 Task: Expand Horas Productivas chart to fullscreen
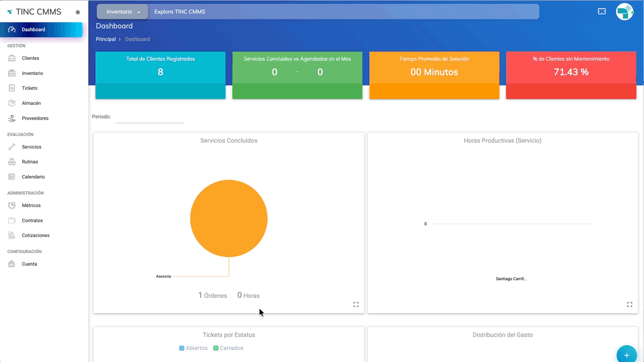coord(629,305)
